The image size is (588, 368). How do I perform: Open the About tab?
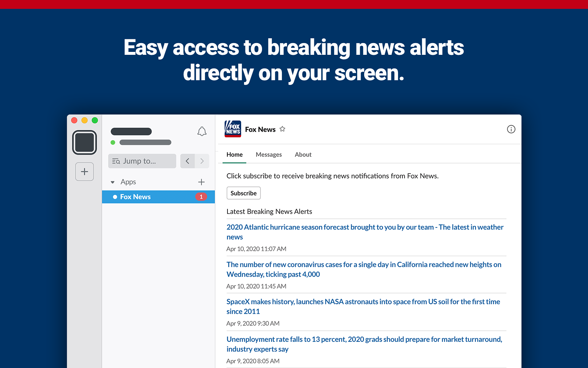click(x=303, y=155)
